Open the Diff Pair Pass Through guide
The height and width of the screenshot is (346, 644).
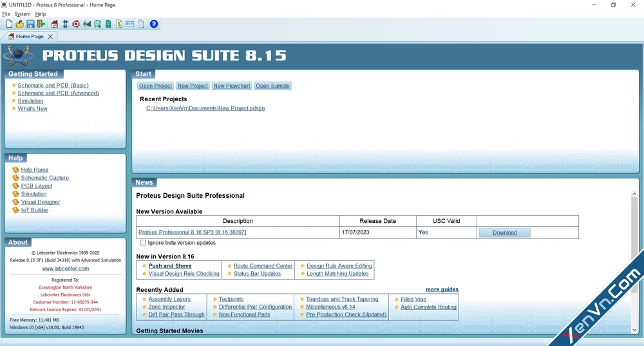coord(176,315)
